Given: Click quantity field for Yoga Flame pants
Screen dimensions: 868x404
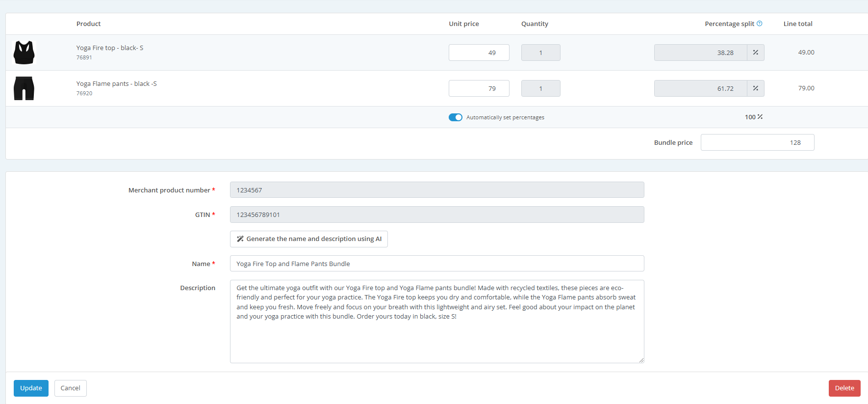Looking at the screenshot, I should (x=540, y=88).
